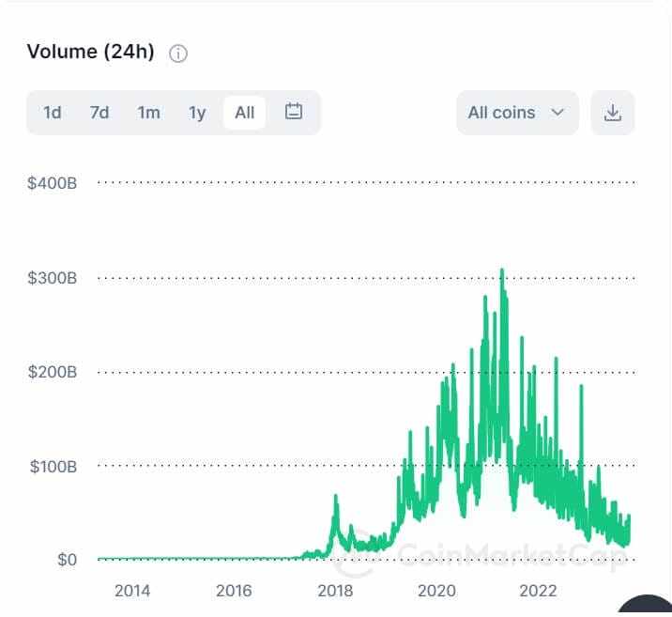This screenshot has height=617, width=672.
Task: Click the 2022 year label
Action: [x=538, y=592]
